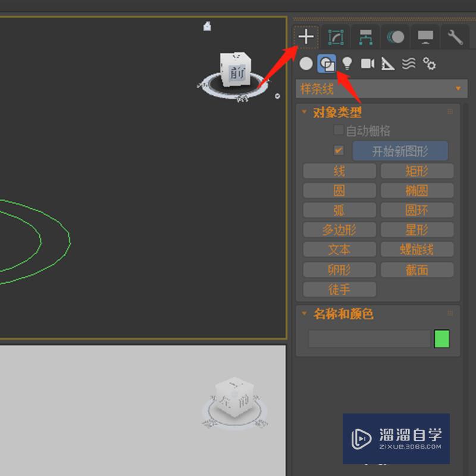Select the Geometry sphere icon
The width and height of the screenshot is (476, 476).
click(306, 64)
